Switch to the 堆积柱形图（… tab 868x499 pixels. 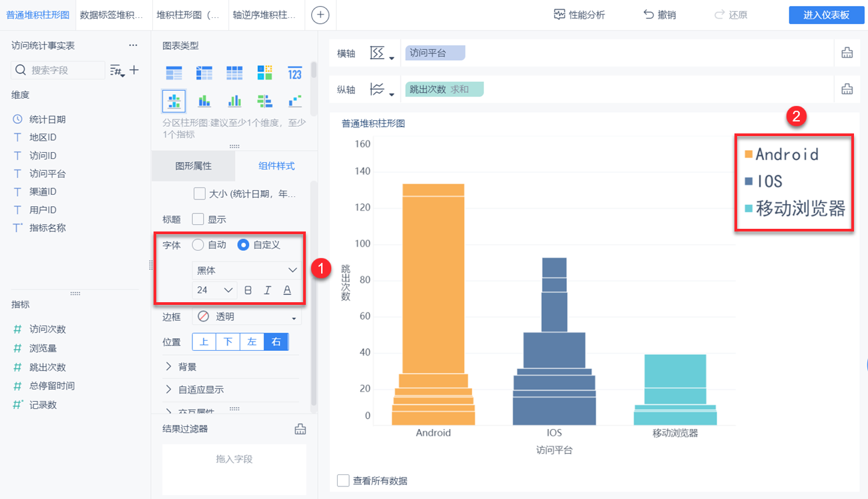189,15
